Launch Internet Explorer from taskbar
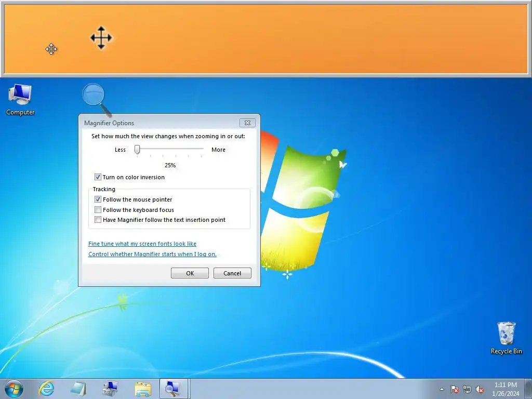The image size is (532, 399). (x=46, y=389)
